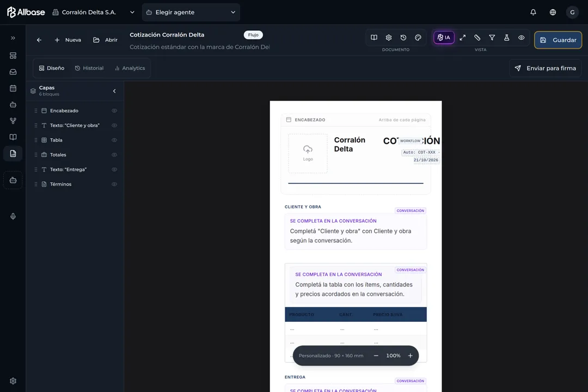
Task: Select the Totales layer
Action: [75, 155]
